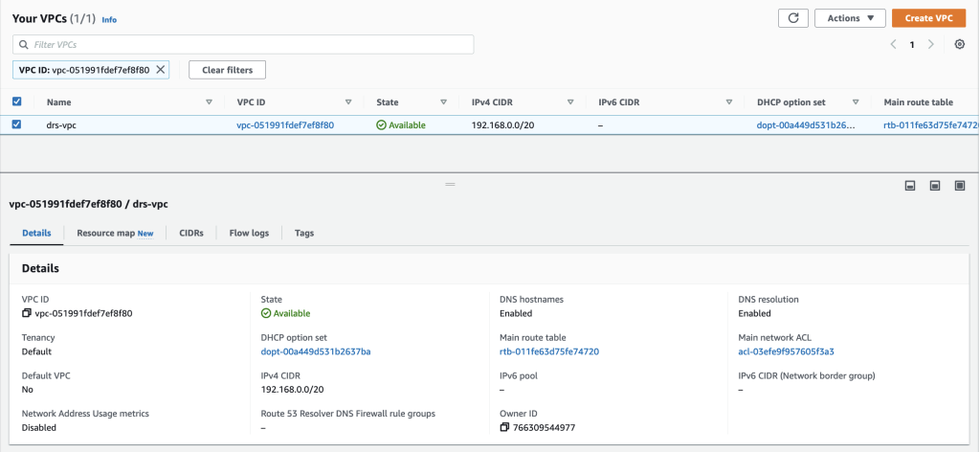Click IPv4 CIDR value in Details panel
The image size is (980, 452).
click(x=292, y=390)
